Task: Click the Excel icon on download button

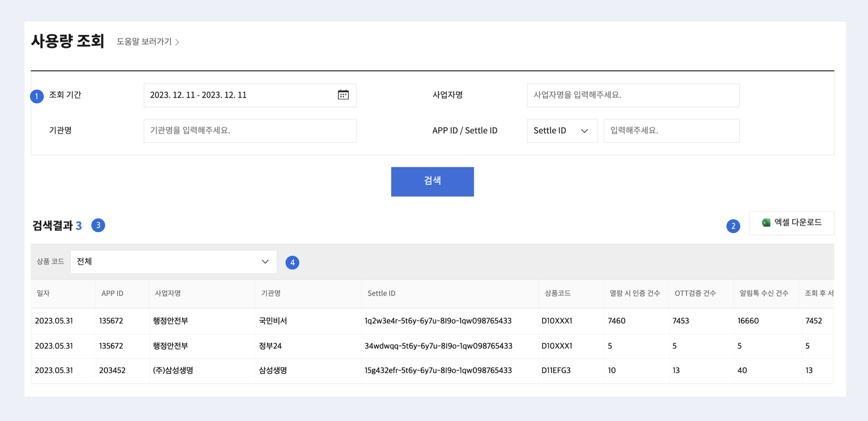Action: [766, 223]
